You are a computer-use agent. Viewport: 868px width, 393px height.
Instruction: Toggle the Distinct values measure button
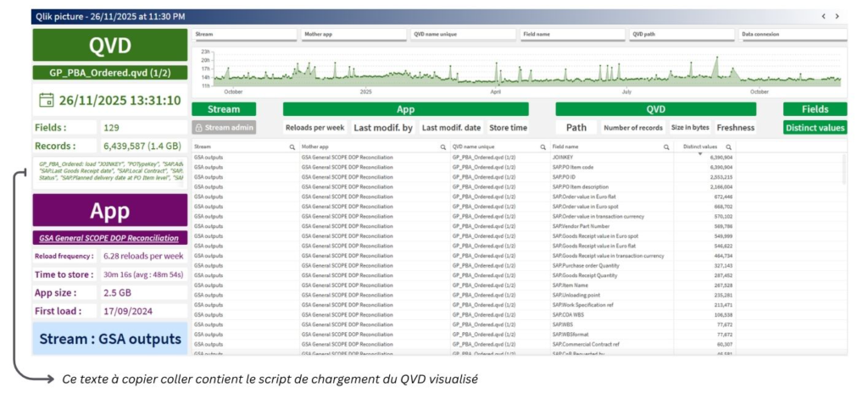click(815, 128)
